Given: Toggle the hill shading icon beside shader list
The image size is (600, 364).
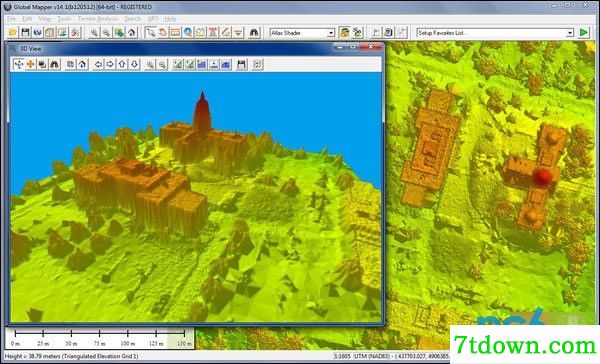Looking at the screenshot, I should pyautogui.click(x=344, y=33).
